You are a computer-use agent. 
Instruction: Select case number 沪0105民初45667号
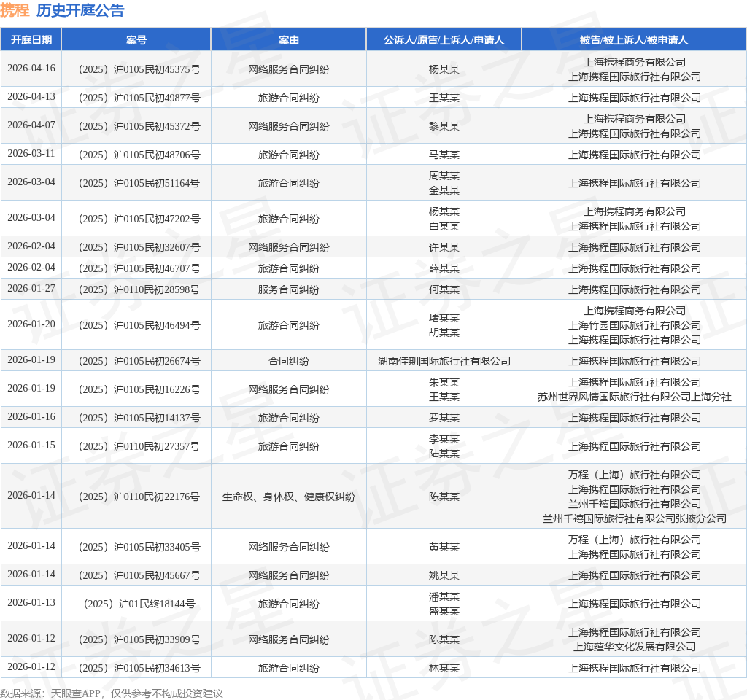pos(139,576)
